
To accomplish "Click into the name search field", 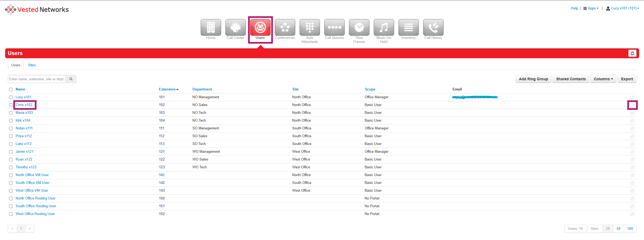I will (37, 79).
